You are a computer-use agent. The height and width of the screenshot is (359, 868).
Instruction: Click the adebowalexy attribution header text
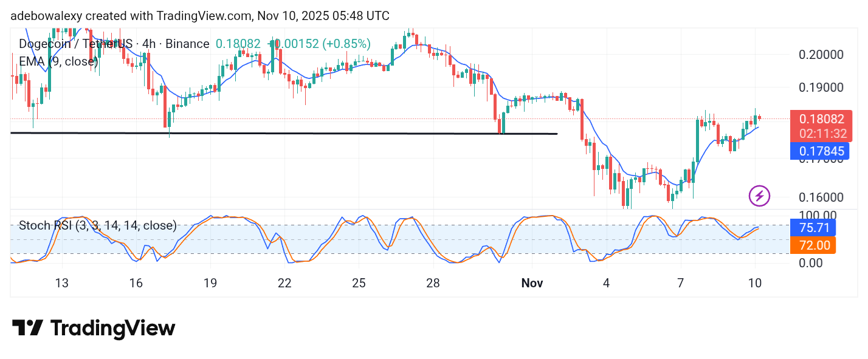pos(200,16)
